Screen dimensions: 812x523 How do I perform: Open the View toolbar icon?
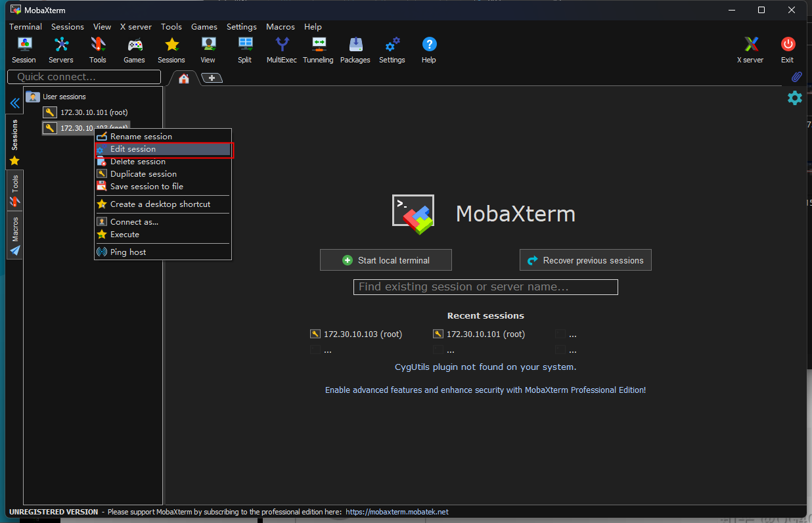[208, 50]
